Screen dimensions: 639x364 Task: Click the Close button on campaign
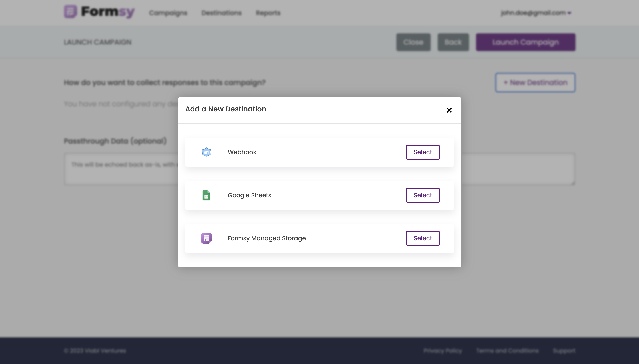413,42
